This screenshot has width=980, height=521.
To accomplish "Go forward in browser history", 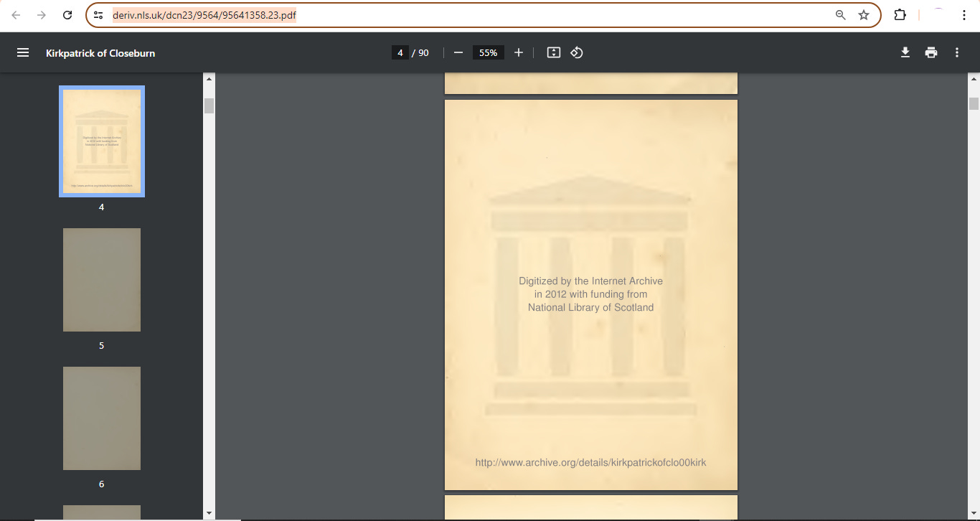I will pos(42,15).
